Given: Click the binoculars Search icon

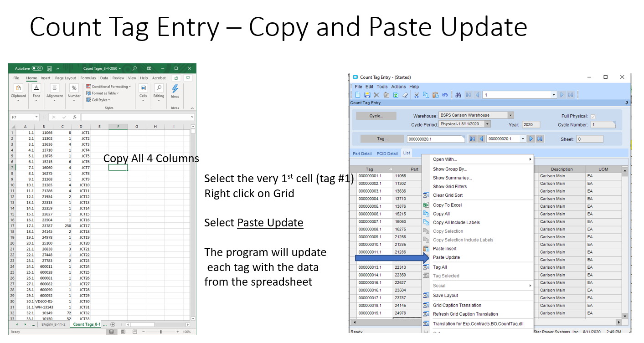Looking at the screenshot, I should pos(458,95).
